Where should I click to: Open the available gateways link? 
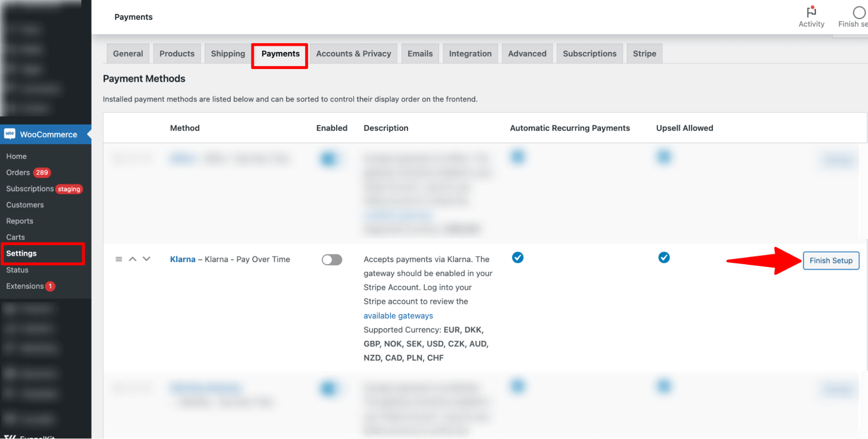pyautogui.click(x=398, y=316)
